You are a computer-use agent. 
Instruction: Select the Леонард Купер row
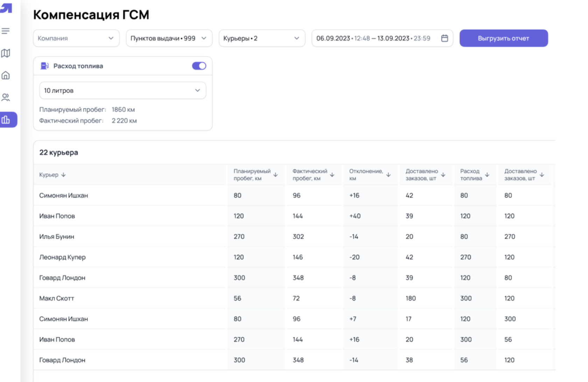tap(62, 257)
